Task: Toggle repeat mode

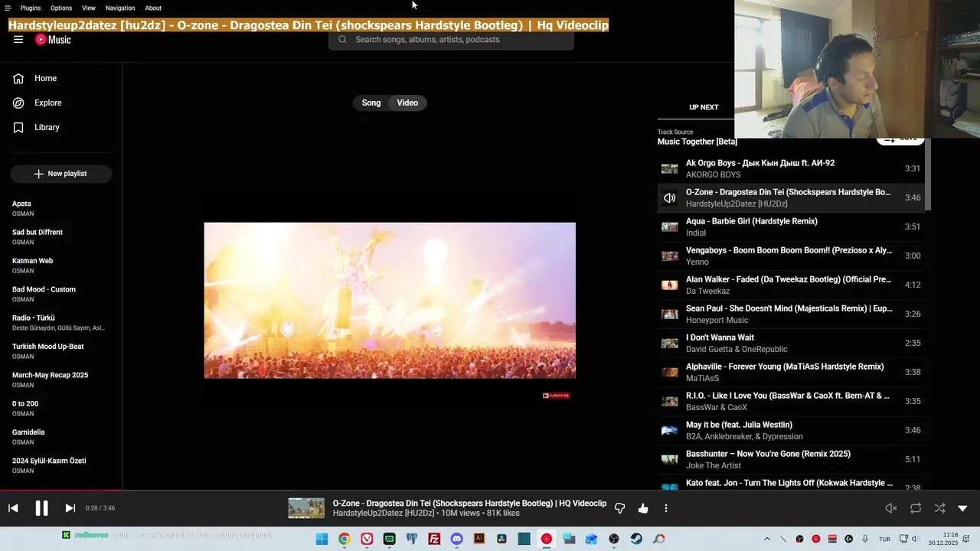Action: 916,508
